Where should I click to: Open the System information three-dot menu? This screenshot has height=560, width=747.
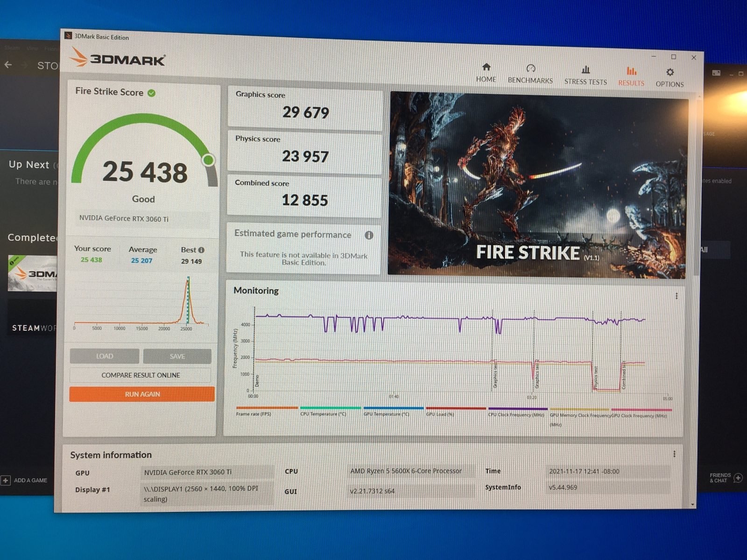tap(674, 454)
